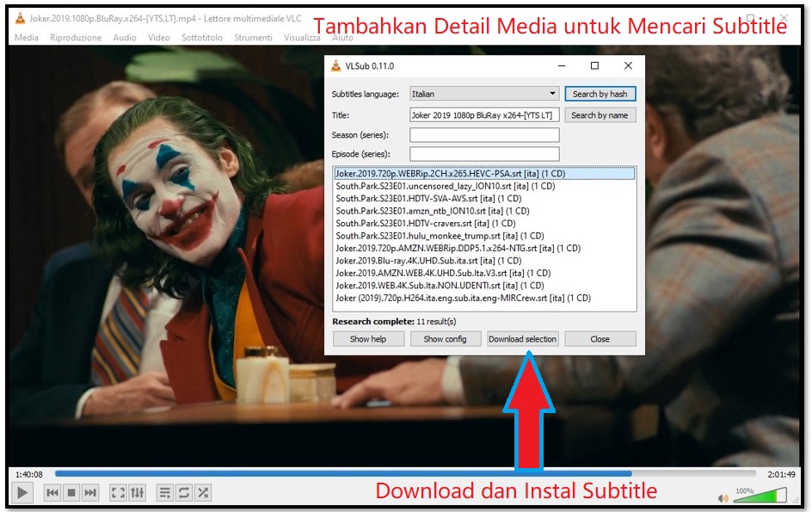
Task: Open the Visualizza menu
Action: (302, 37)
